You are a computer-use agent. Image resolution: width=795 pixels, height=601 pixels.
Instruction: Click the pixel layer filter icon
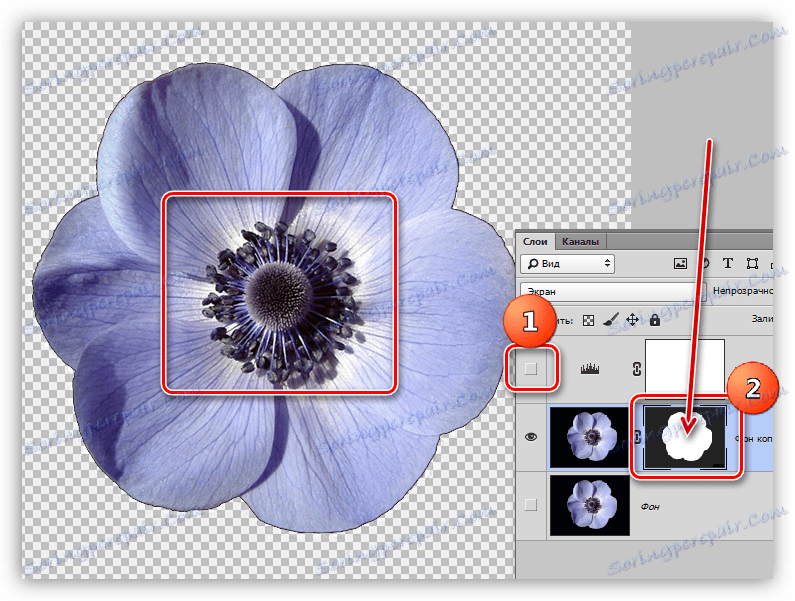680,264
